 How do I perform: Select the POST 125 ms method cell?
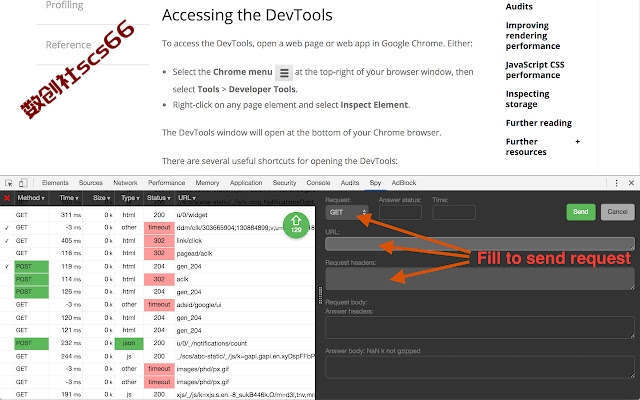(x=31, y=292)
